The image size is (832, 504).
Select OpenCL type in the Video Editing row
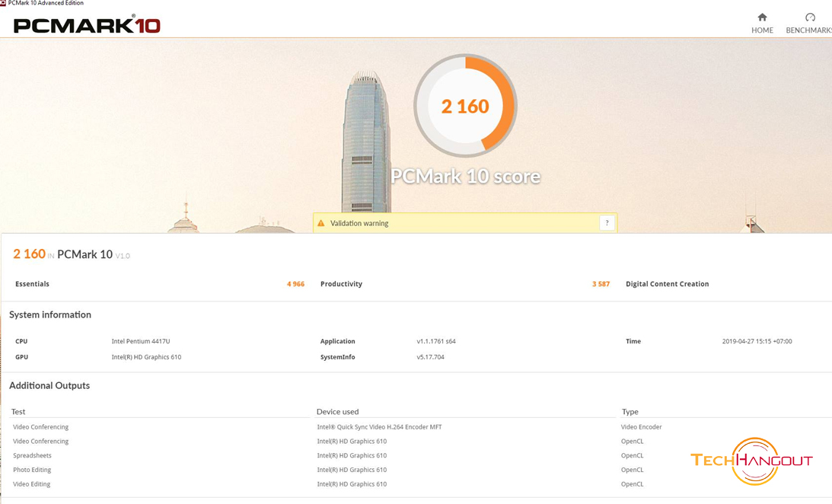point(632,484)
